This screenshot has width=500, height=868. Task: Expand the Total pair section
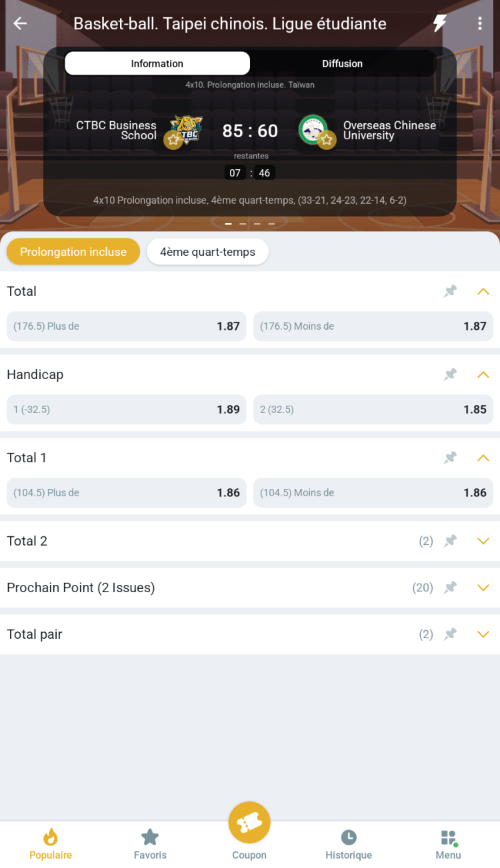coord(483,634)
